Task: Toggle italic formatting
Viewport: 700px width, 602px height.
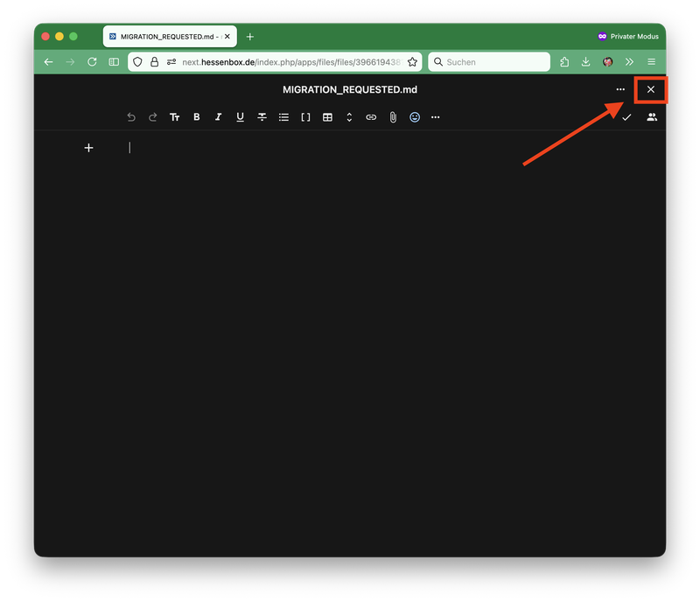Action: pos(218,117)
